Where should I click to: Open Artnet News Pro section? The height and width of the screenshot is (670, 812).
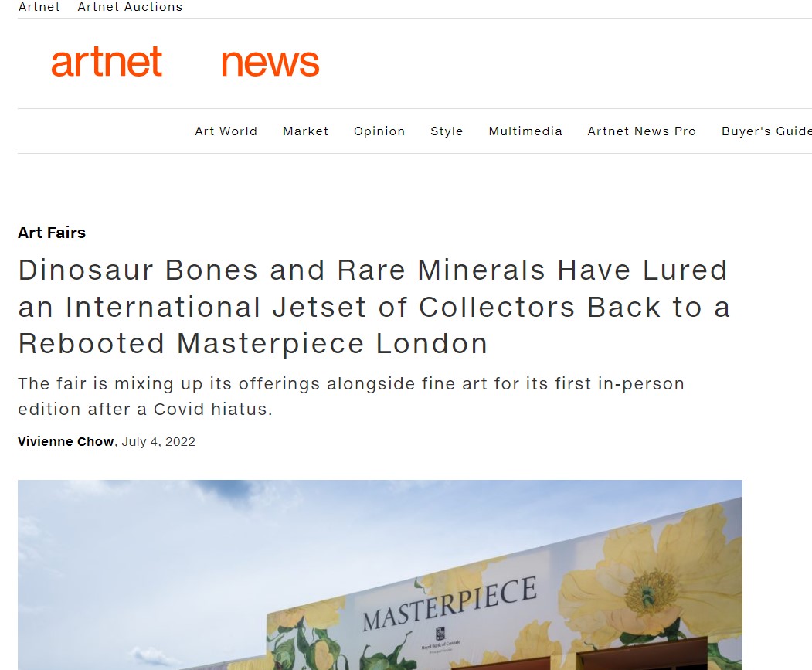tap(641, 131)
